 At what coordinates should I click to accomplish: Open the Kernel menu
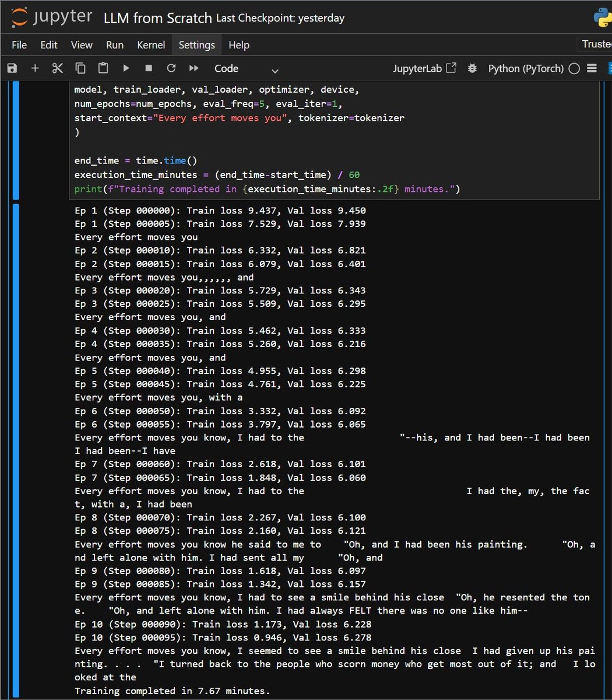click(x=151, y=45)
